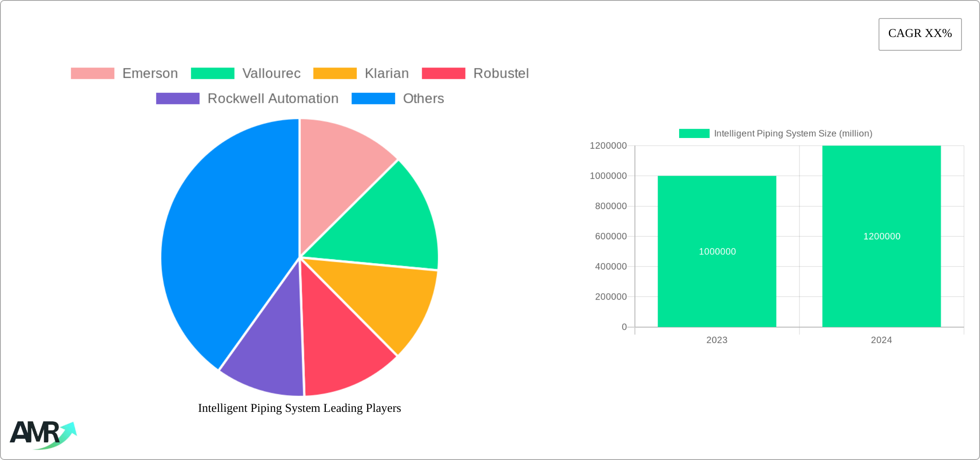Click the Rockwell Automation legend label

coord(273,98)
